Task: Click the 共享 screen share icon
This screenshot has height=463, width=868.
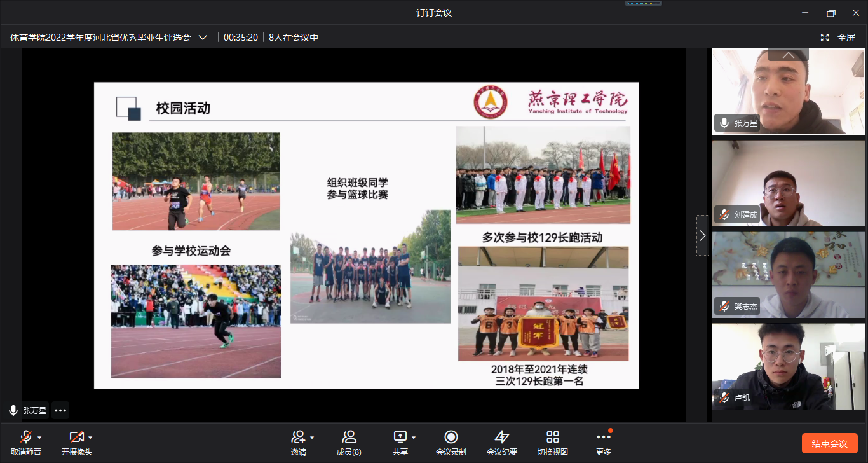Action: click(400, 437)
